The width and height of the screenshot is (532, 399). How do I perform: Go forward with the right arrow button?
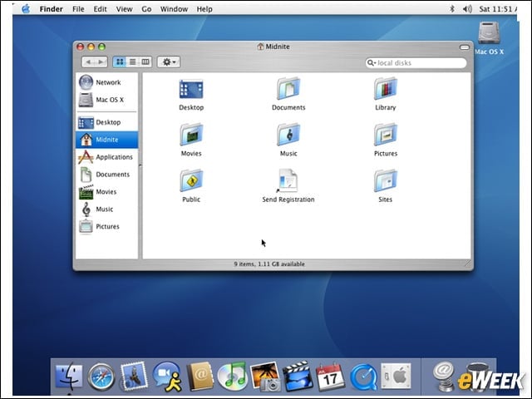(101, 62)
